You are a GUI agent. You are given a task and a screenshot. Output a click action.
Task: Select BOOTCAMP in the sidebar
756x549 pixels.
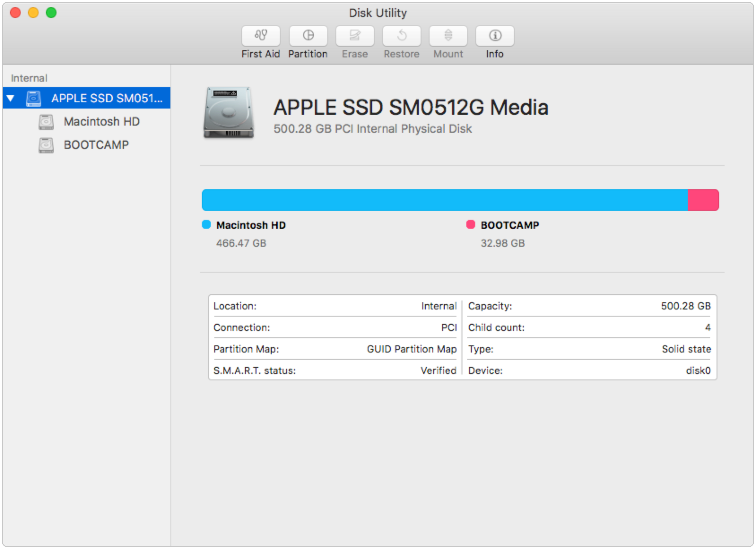87,145
